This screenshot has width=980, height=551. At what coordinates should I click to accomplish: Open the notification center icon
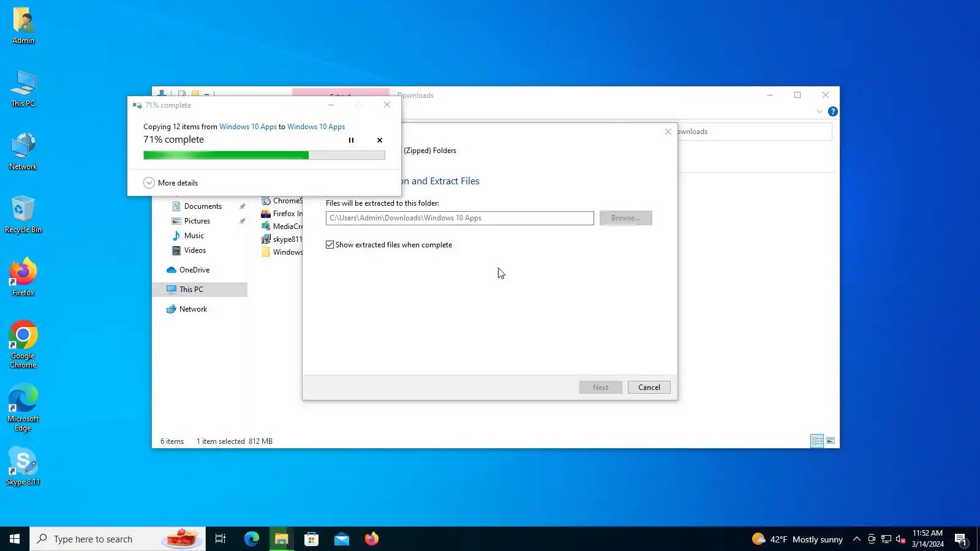(x=960, y=539)
